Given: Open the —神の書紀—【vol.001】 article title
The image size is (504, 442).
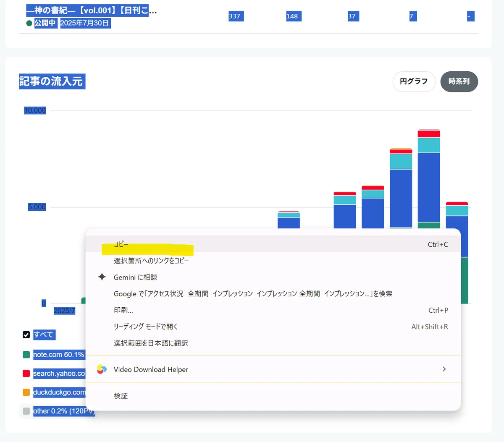Looking at the screenshot, I should click(x=92, y=10).
